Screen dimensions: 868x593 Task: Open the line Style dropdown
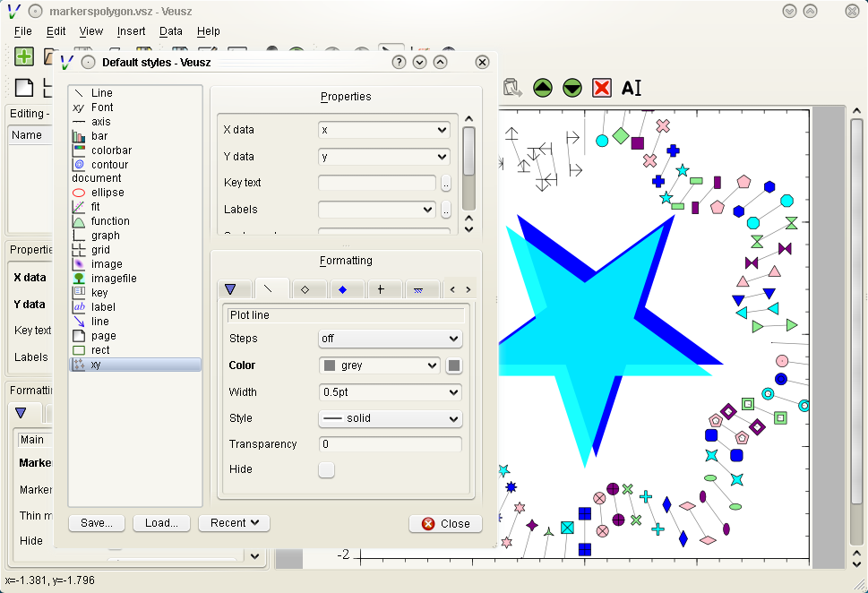coord(390,418)
